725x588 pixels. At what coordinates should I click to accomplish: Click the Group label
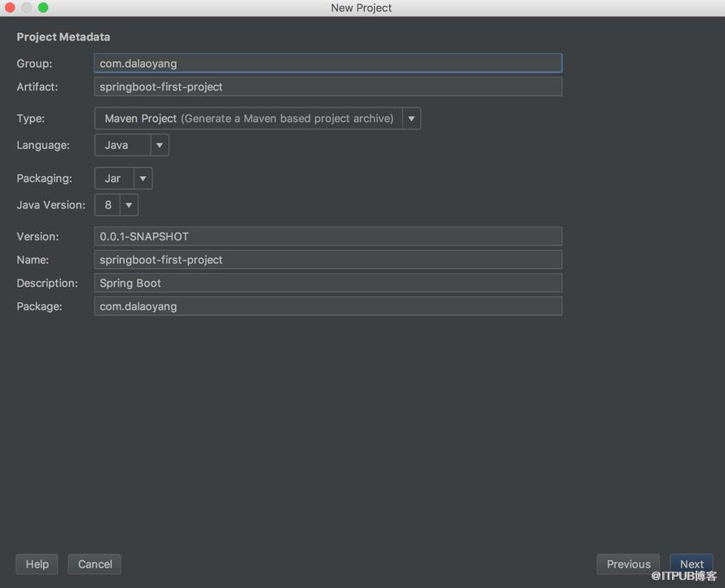[x=34, y=64]
